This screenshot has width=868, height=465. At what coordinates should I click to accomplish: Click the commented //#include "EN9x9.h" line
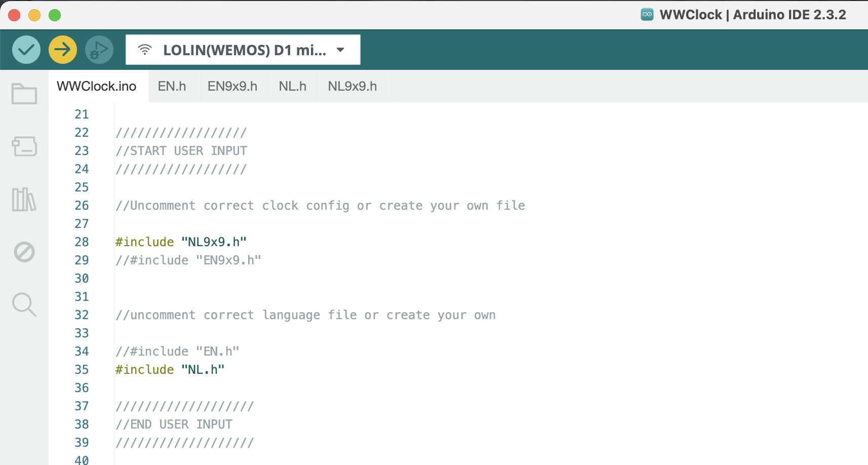(188, 260)
